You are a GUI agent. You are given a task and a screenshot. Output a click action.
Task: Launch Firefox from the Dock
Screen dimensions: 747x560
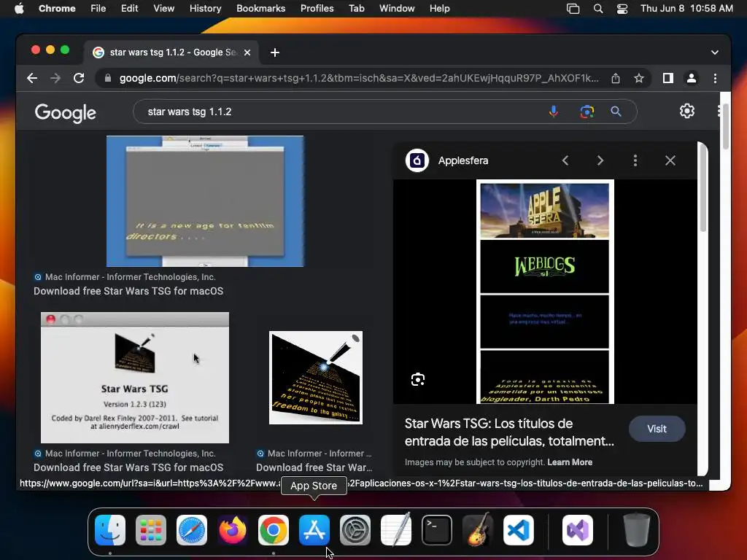pyautogui.click(x=233, y=530)
